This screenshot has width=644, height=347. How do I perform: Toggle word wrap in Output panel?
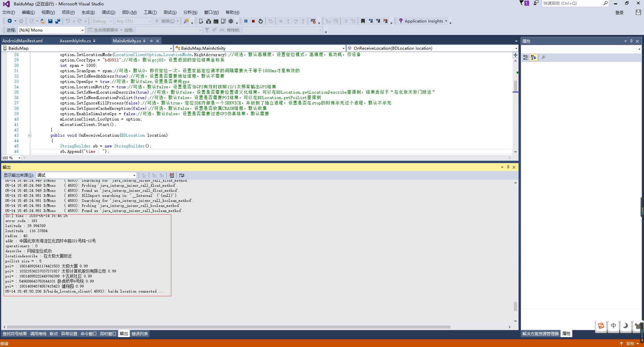pyautogui.click(x=182, y=175)
